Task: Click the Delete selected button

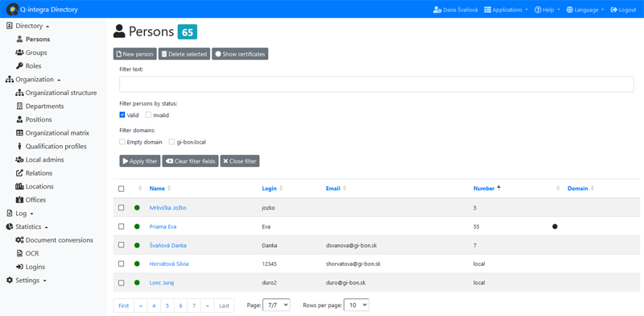Action: click(184, 54)
